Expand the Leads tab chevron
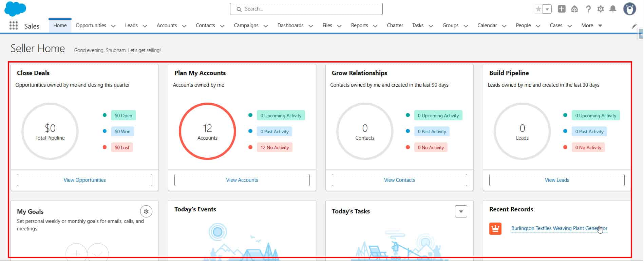The width and height of the screenshot is (644, 263). [145, 26]
